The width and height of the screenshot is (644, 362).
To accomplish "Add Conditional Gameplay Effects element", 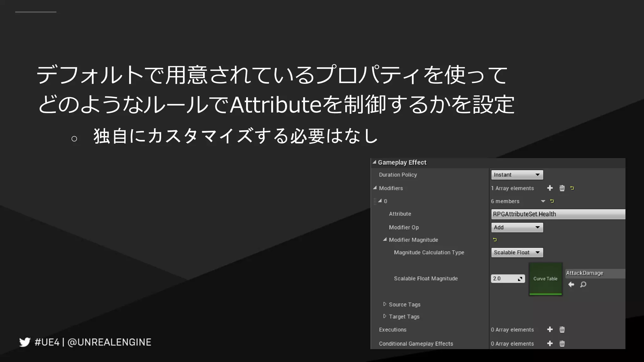I will [550, 343].
